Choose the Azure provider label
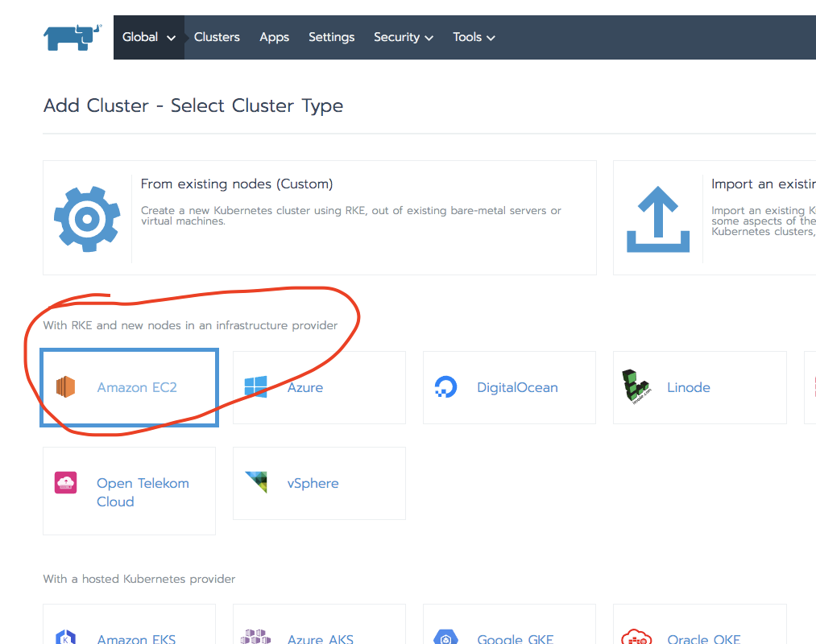 (x=305, y=387)
